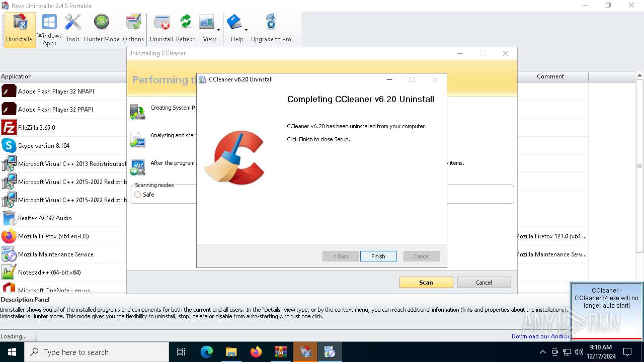Open the Download our Android link

(x=540, y=336)
